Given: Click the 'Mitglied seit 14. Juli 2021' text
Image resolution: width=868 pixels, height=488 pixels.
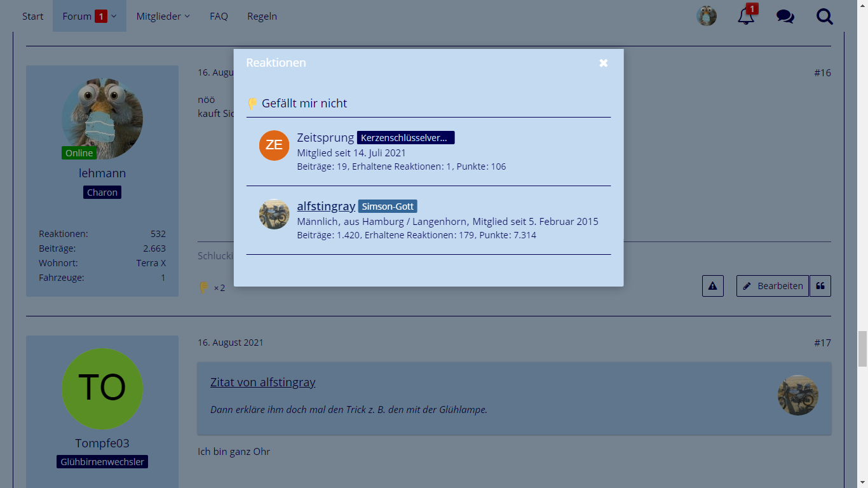Looking at the screenshot, I should (x=351, y=153).
